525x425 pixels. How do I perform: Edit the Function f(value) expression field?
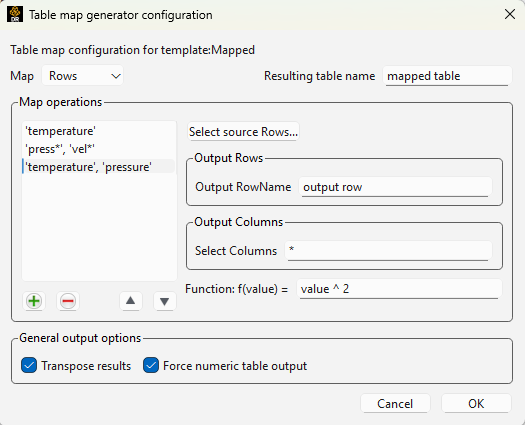399,289
